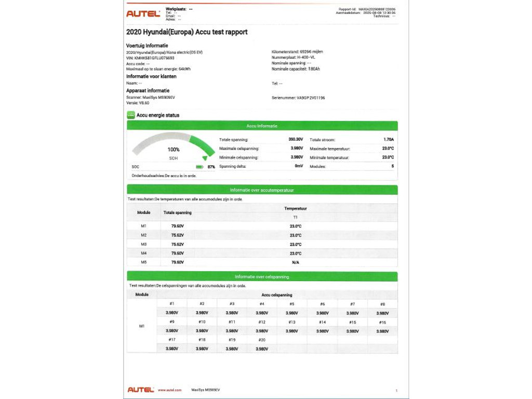
Task: Click the Temperatuur column header
Action: click(295, 208)
